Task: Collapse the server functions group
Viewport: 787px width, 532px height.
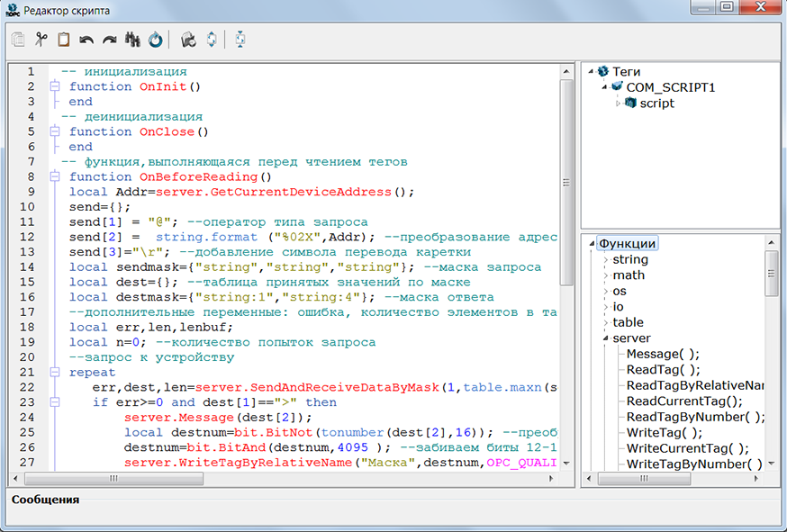Action: (604, 338)
